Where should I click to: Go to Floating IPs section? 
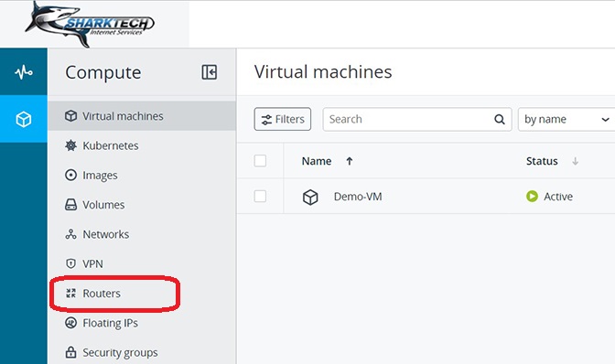tap(142, 323)
